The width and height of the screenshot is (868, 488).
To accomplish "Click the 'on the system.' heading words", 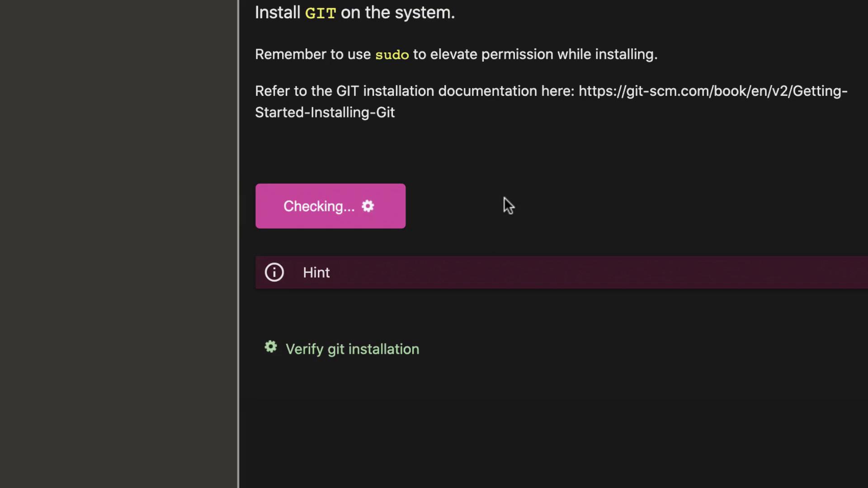I will coord(397,13).
